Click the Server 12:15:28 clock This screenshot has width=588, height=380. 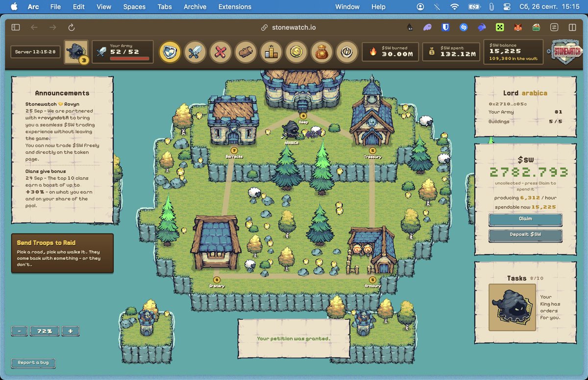[x=35, y=51]
